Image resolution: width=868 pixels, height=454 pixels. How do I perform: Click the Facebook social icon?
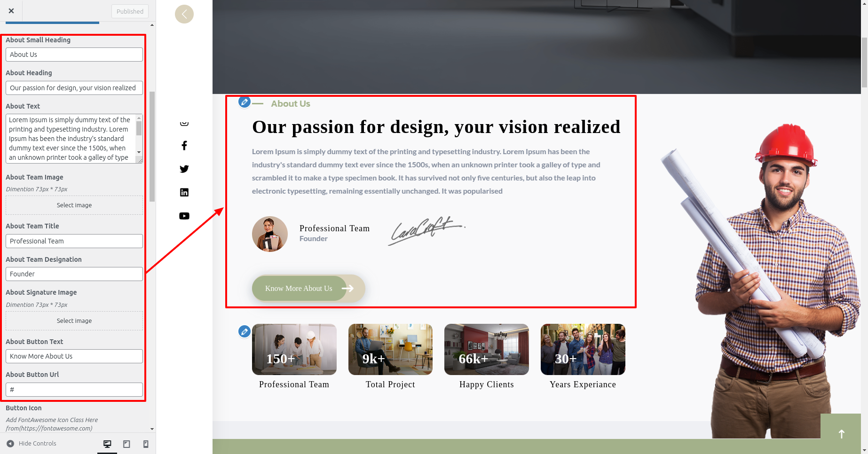coord(184,146)
